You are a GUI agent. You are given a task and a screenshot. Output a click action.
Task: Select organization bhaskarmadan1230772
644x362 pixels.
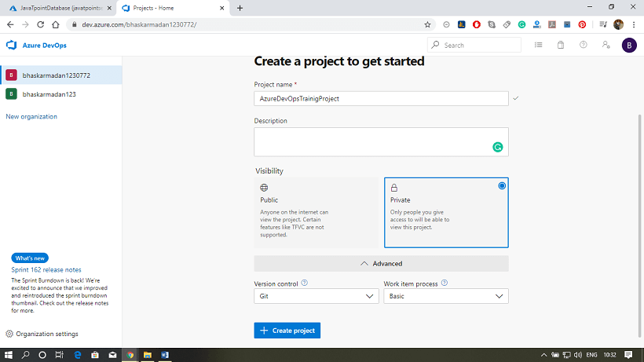coord(60,75)
